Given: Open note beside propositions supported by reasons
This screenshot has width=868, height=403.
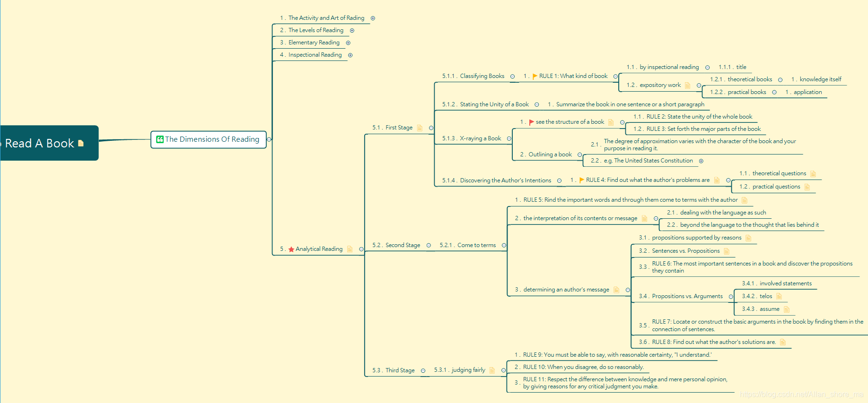Looking at the screenshot, I should [x=748, y=238].
